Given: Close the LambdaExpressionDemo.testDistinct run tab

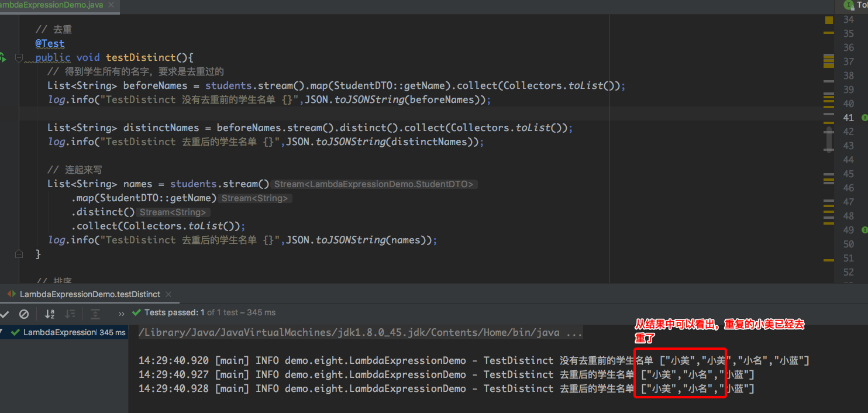Looking at the screenshot, I should coord(168,294).
